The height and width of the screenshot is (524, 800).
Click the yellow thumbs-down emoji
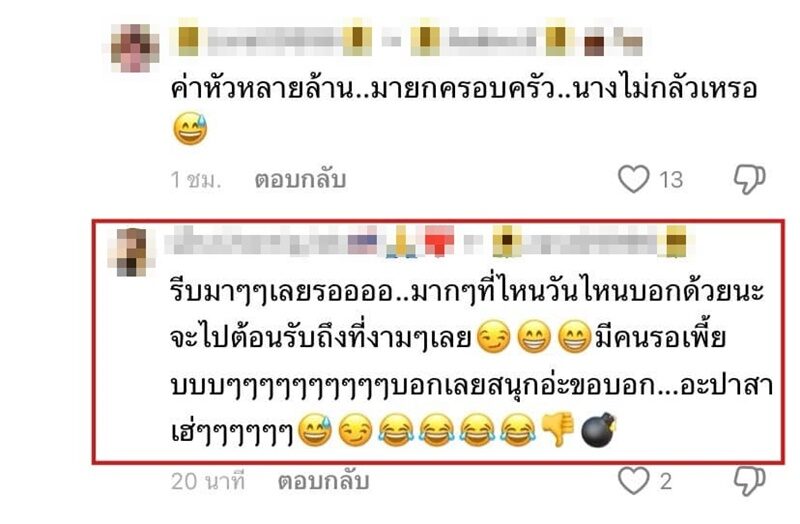click(x=558, y=430)
